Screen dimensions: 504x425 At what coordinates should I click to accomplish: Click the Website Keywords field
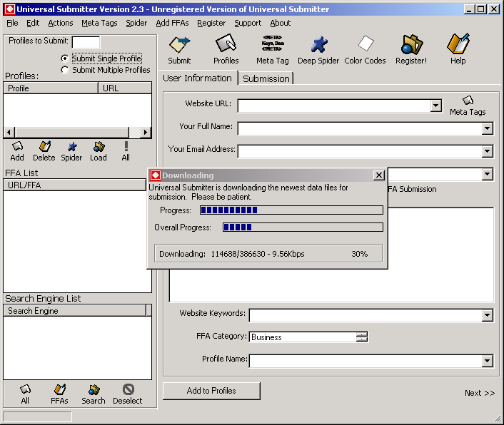[x=366, y=315]
